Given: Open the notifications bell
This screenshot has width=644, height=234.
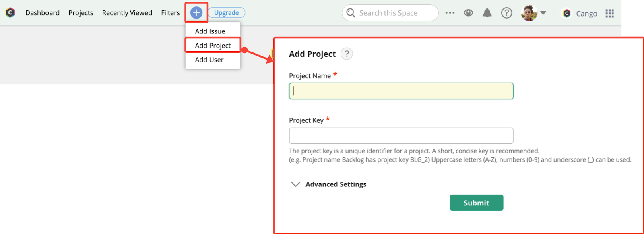Looking at the screenshot, I should (487, 13).
